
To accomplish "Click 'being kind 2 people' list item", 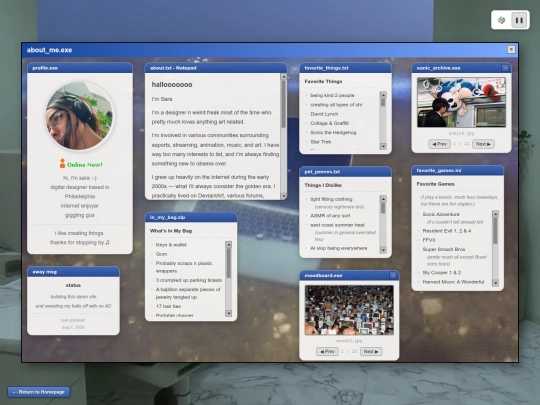I will click(x=332, y=95).
